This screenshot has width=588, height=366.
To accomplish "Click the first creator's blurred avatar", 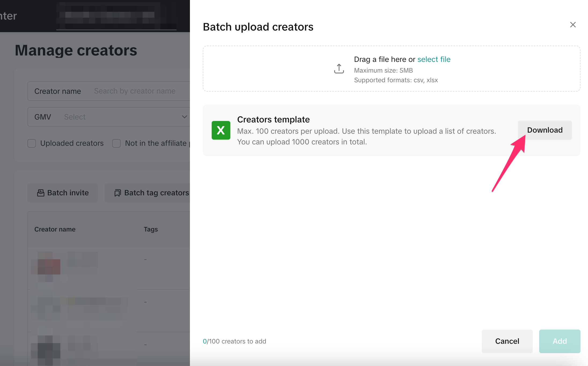I will pos(49,267).
